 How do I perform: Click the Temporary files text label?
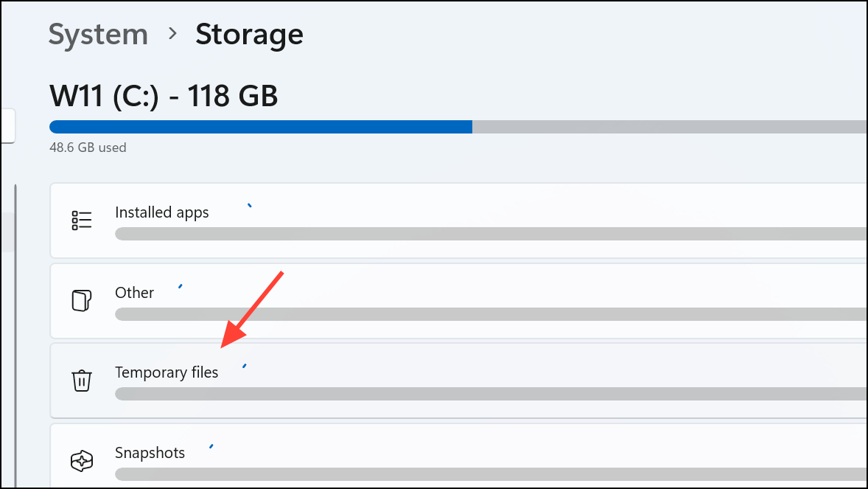[x=167, y=372]
